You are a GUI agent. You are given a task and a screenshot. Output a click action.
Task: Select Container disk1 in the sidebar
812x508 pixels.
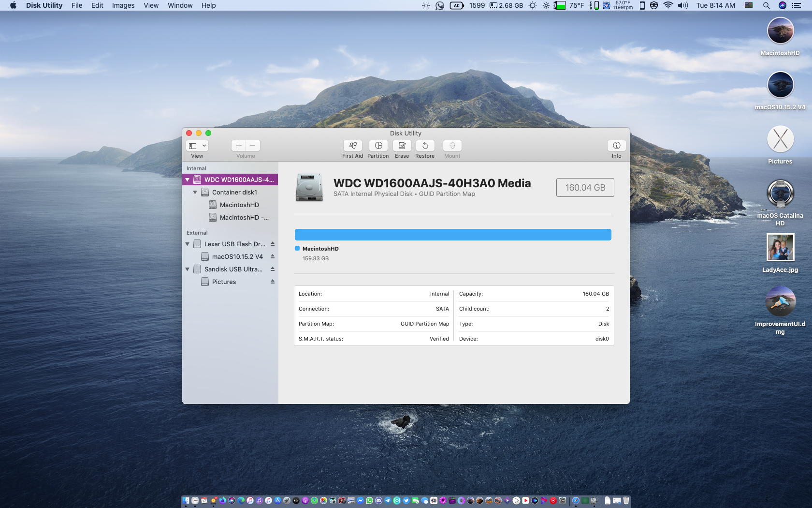click(230, 192)
